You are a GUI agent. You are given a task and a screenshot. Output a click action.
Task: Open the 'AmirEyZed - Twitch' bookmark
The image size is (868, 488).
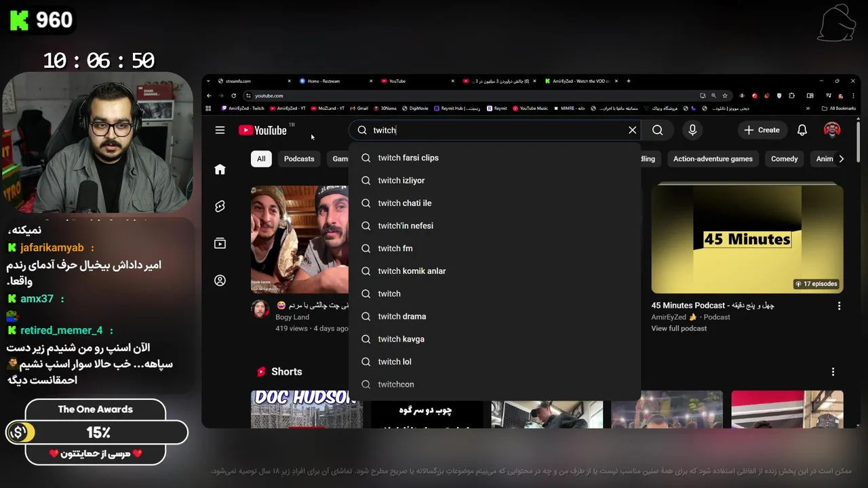point(243,108)
